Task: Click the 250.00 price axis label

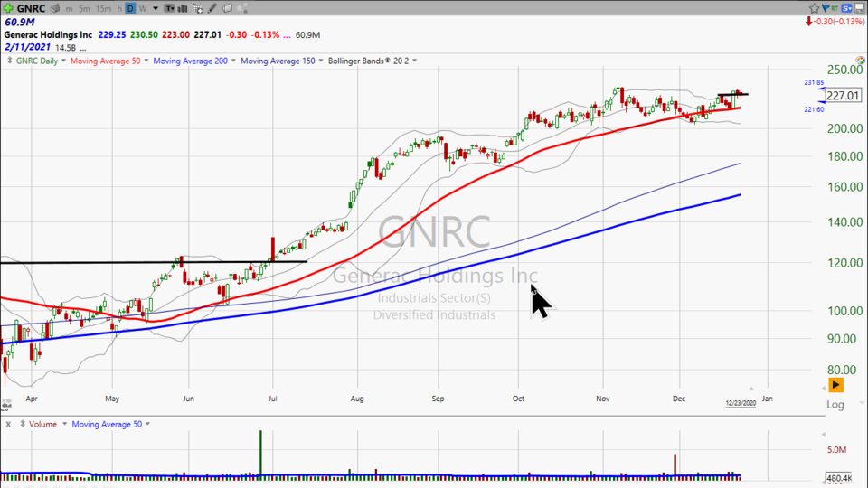Action: (844, 70)
